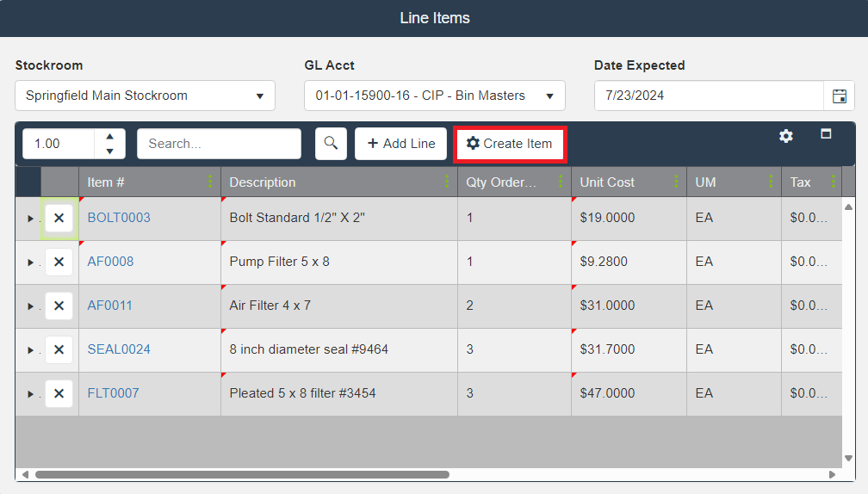Open the Date Expected calendar picker
868x494 pixels.
coord(839,96)
